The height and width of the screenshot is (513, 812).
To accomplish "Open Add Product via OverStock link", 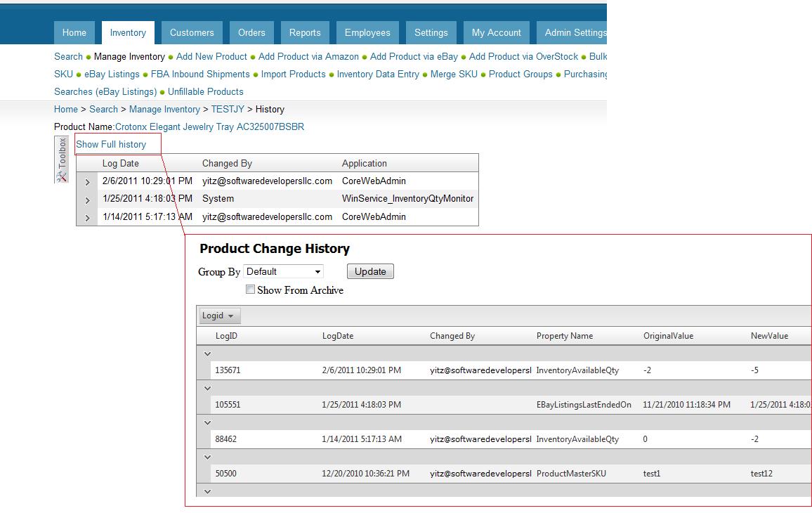I will coord(523,56).
